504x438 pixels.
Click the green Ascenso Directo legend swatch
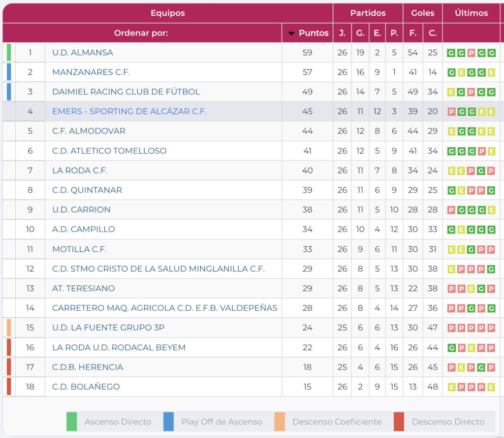[72, 422]
